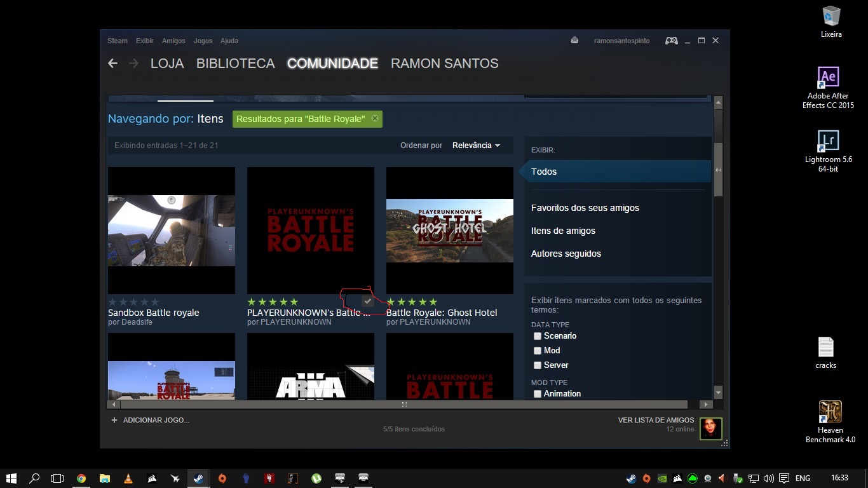Open File Explorer from the taskbar
This screenshot has height=488, width=868.
(x=105, y=478)
